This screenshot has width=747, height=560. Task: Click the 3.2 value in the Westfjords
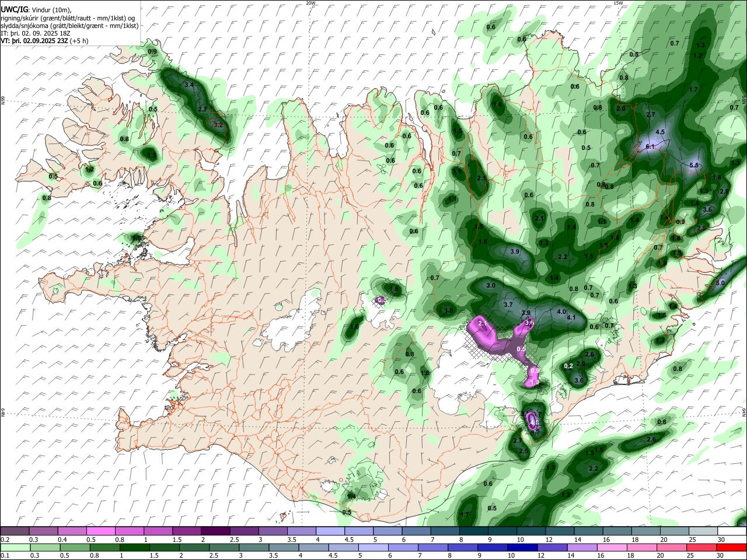[x=218, y=125]
